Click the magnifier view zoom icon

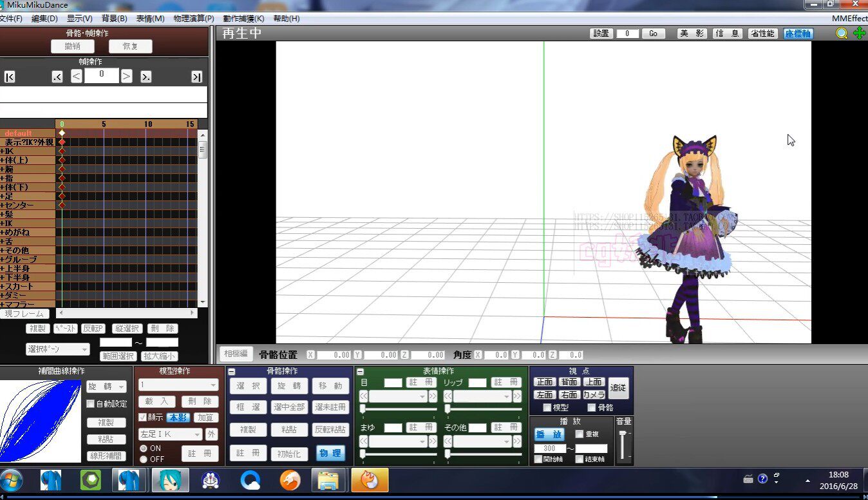[842, 34]
